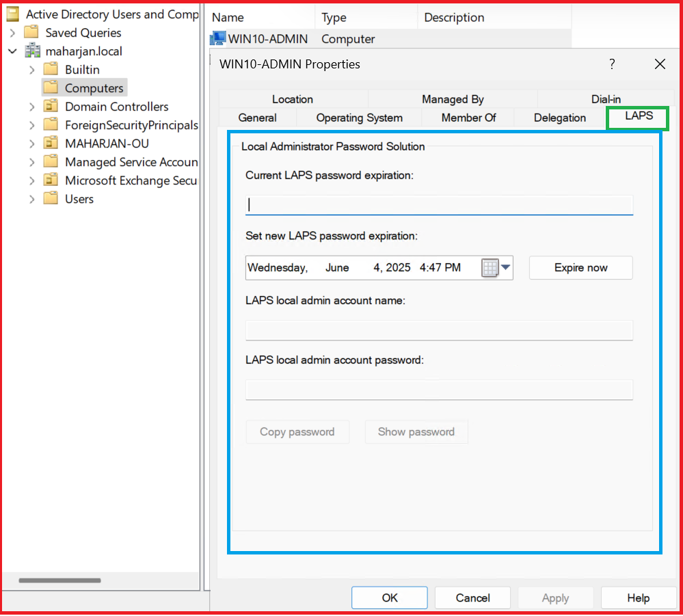Focus the Current LAPS password expiration field

click(439, 204)
